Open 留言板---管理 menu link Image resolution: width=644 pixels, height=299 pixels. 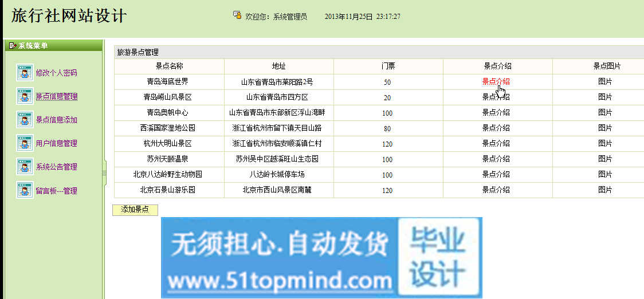click(x=57, y=191)
